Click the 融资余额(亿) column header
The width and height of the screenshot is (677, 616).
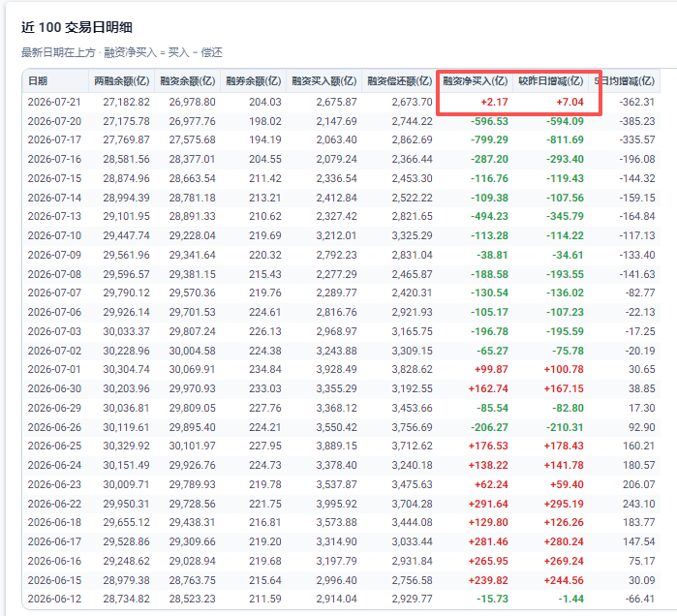(188, 81)
